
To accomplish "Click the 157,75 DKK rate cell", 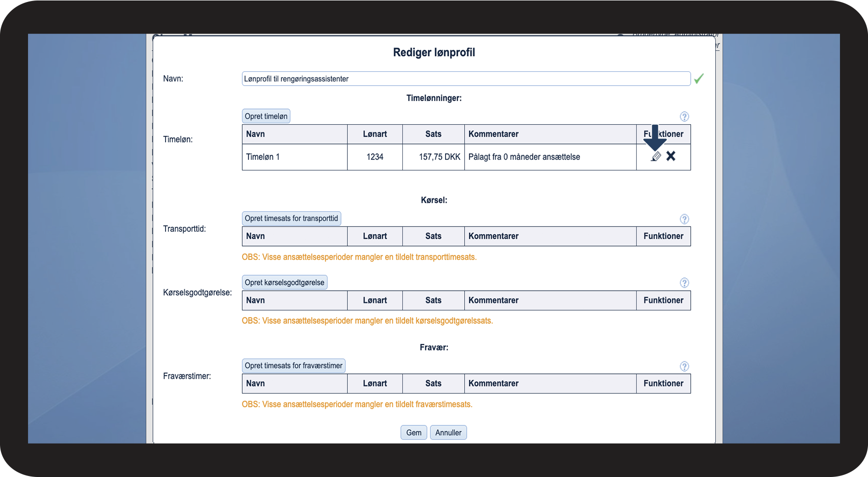I will [439, 157].
